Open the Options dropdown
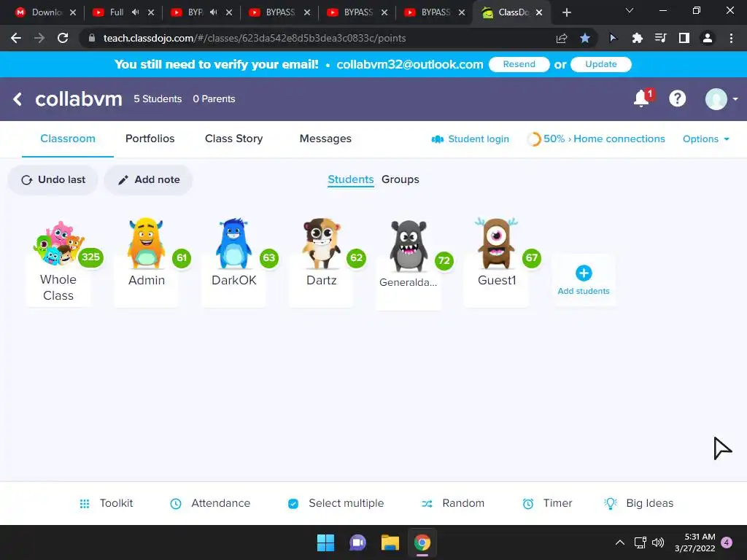Viewport: 747px width, 560px height. 706,139
